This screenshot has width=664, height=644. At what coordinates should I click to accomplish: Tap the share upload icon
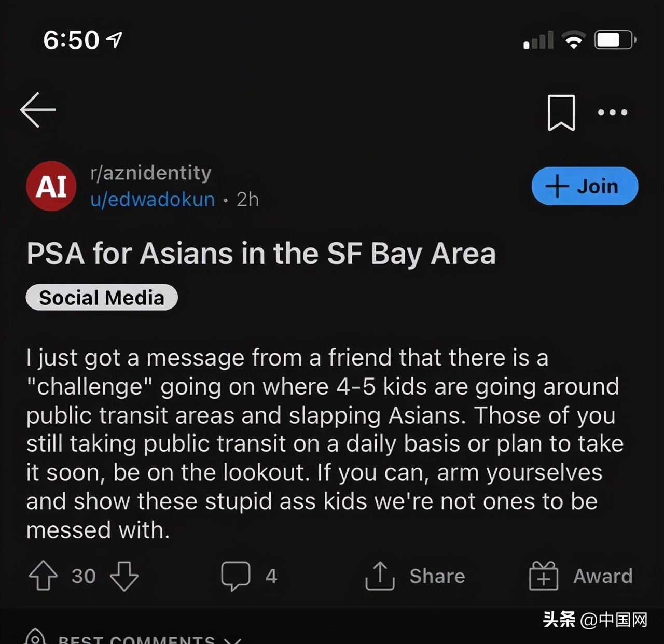pos(380,576)
